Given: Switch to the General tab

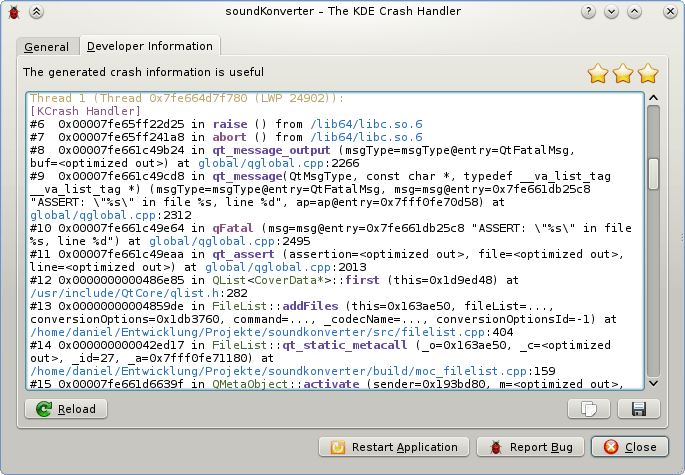Looking at the screenshot, I should (x=47, y=47).
